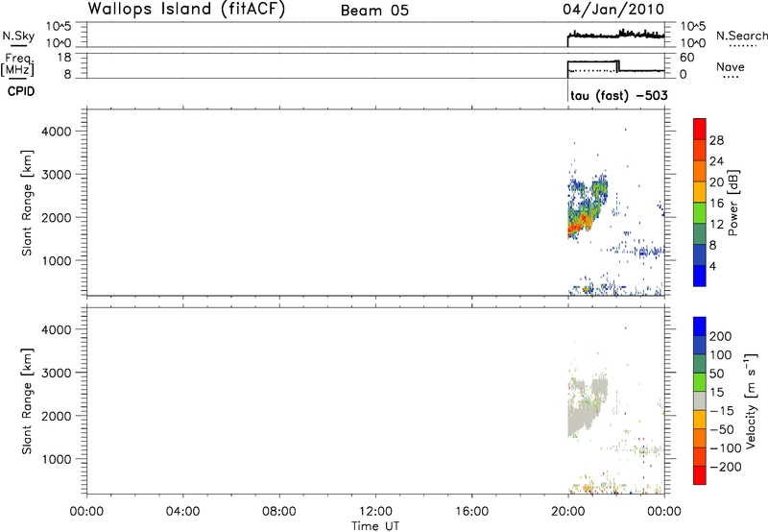Click the "Wallops Island (fitACF)" title
This screenshot has height=532, width=768.
pyautogui.click(x=186, y=10)
